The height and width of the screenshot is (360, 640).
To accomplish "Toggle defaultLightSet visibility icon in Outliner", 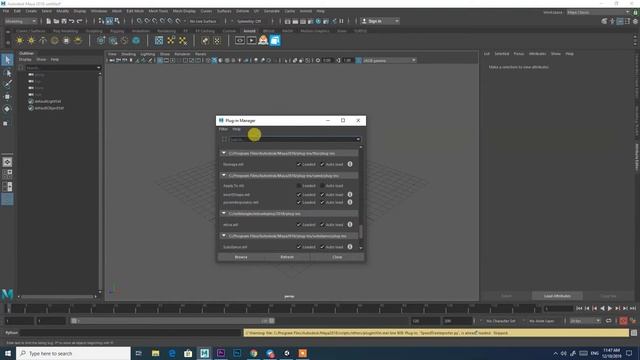I will click(31, 101).
